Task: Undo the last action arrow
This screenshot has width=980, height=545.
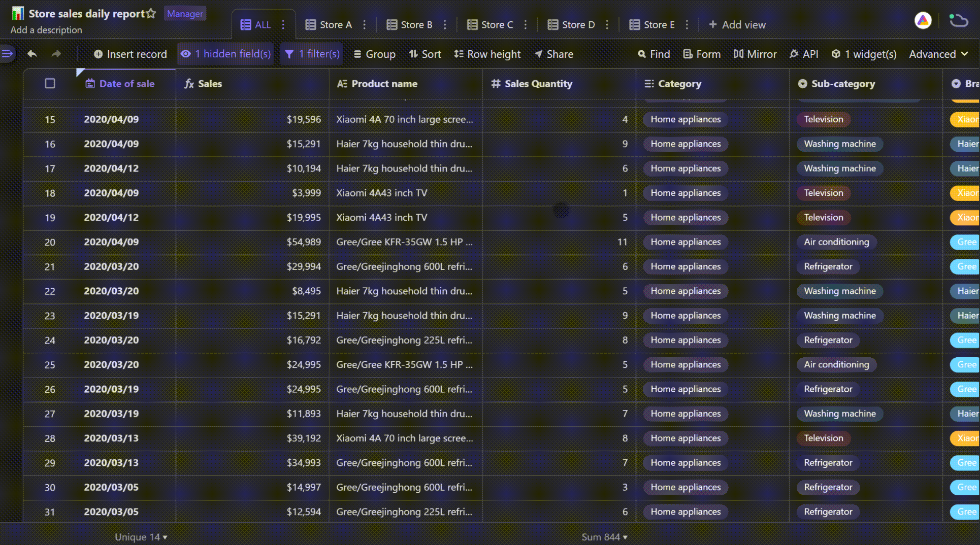Action: (32, 54)
